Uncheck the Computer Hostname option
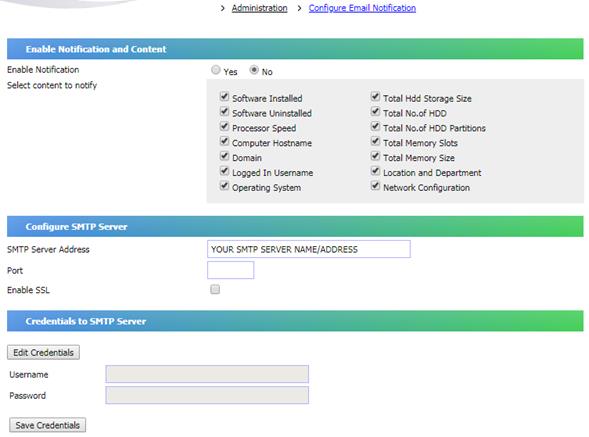 point(224,141)
